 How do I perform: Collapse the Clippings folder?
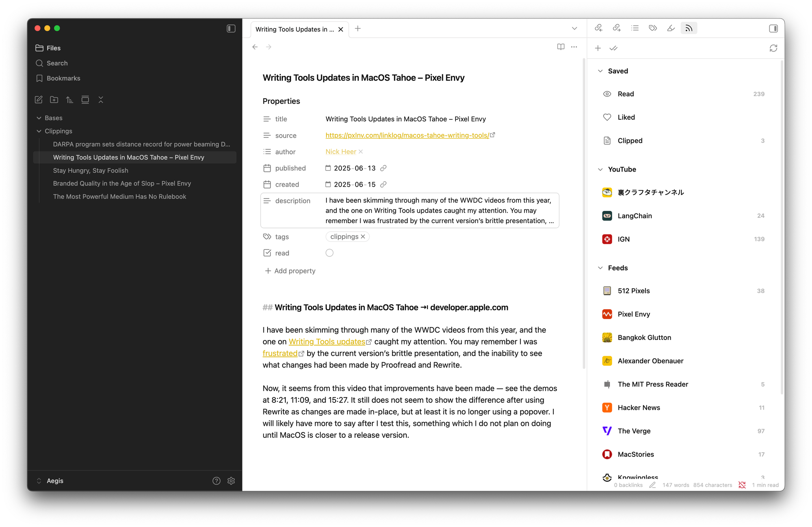pos(39,131)
